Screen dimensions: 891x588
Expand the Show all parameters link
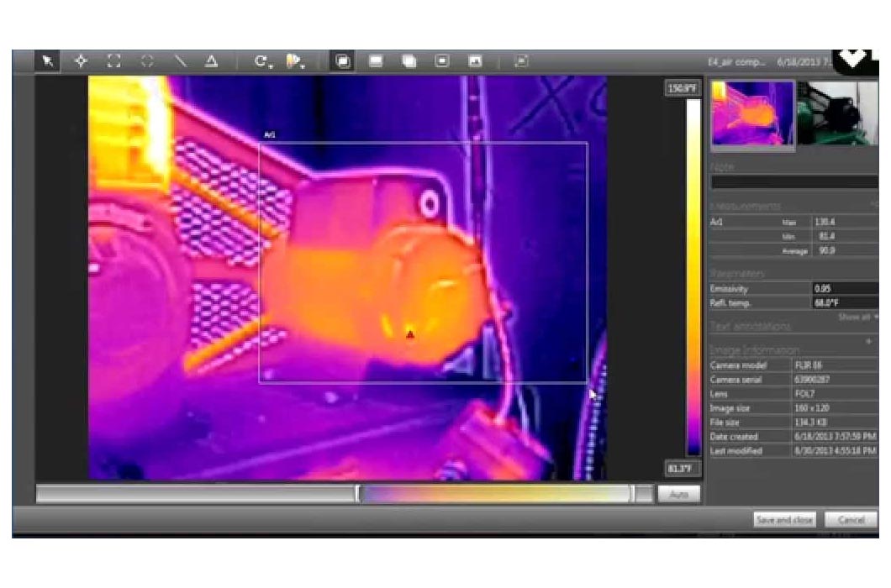[x=857, y=317]
